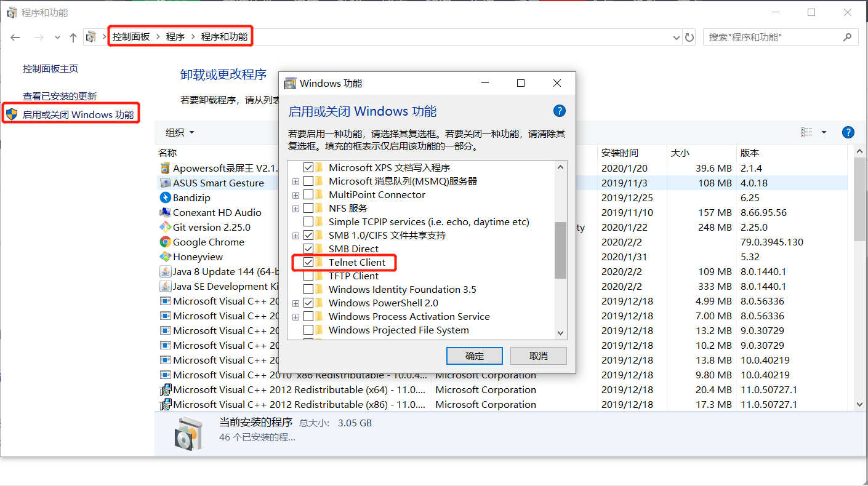Click the Git version 2.25.0 icon
Viewport: 868px width, 486px height.
(165, 227)
